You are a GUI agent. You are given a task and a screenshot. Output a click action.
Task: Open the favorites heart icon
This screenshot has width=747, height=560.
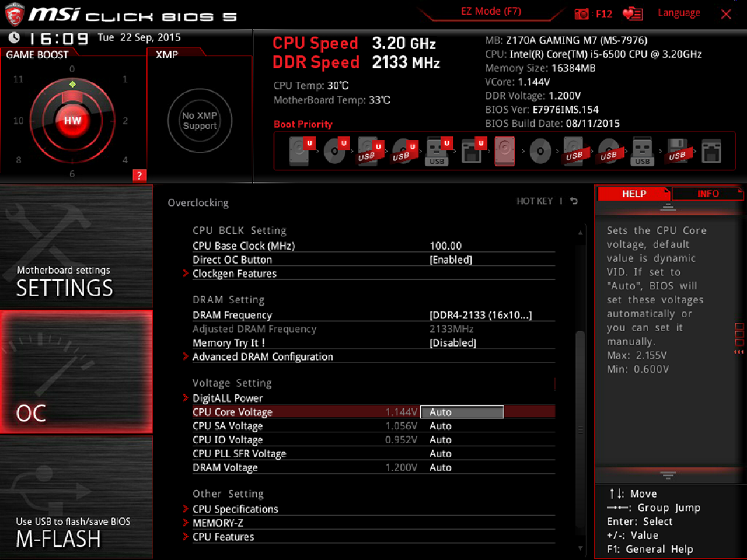click(x=633, y=14)
